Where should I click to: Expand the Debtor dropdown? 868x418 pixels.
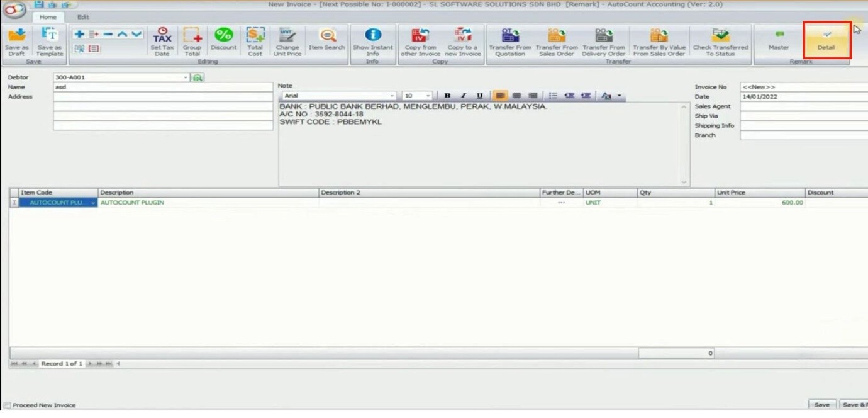point(186,77)
